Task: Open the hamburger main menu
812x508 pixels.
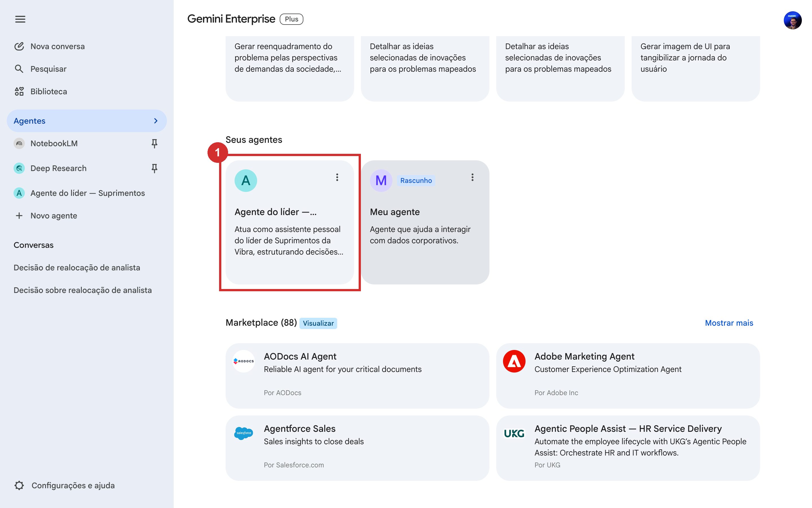Action: 20,19
